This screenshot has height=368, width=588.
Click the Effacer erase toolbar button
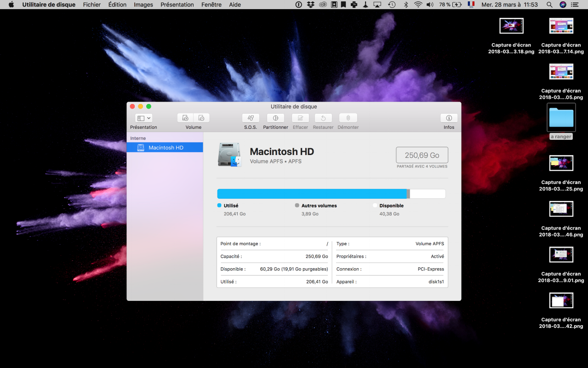coord(300,118)
